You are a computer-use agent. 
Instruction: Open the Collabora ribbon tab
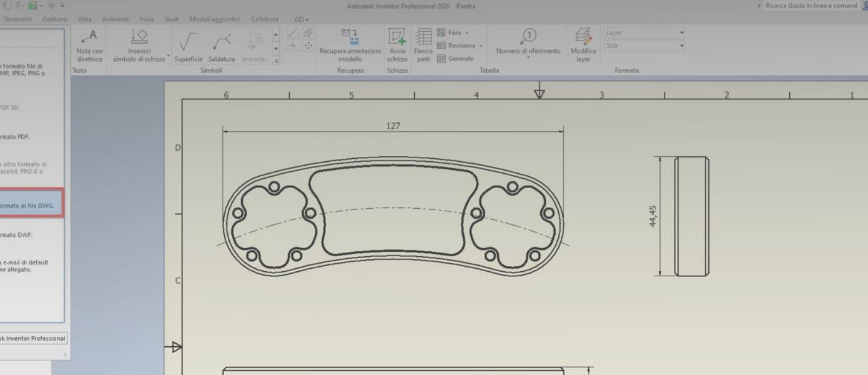tap(264, 19)
